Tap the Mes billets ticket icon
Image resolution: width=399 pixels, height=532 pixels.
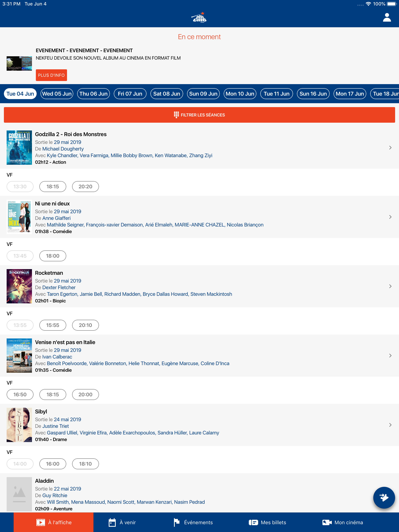(253, 522)
